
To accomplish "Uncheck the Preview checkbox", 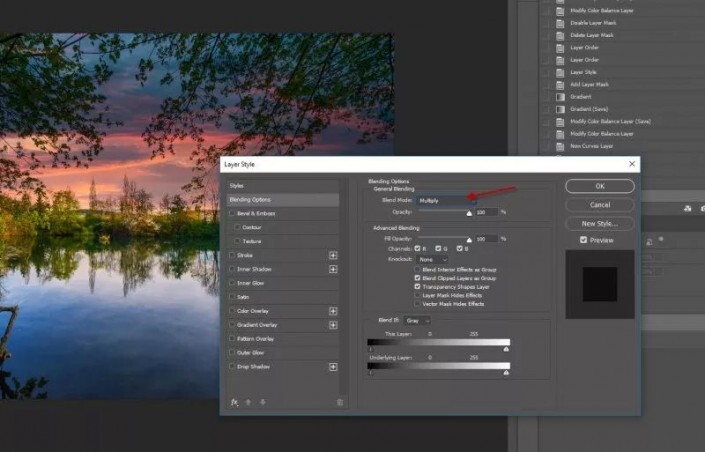I will coord(584,240).
